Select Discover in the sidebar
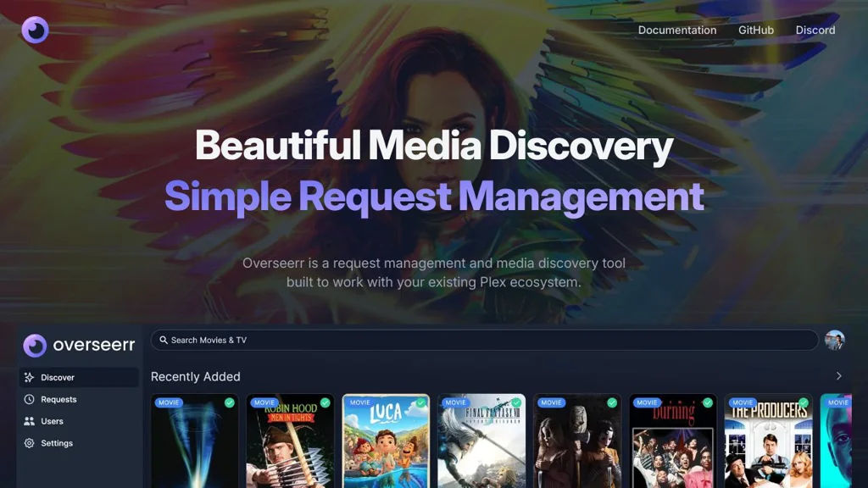 click(78, 377)
